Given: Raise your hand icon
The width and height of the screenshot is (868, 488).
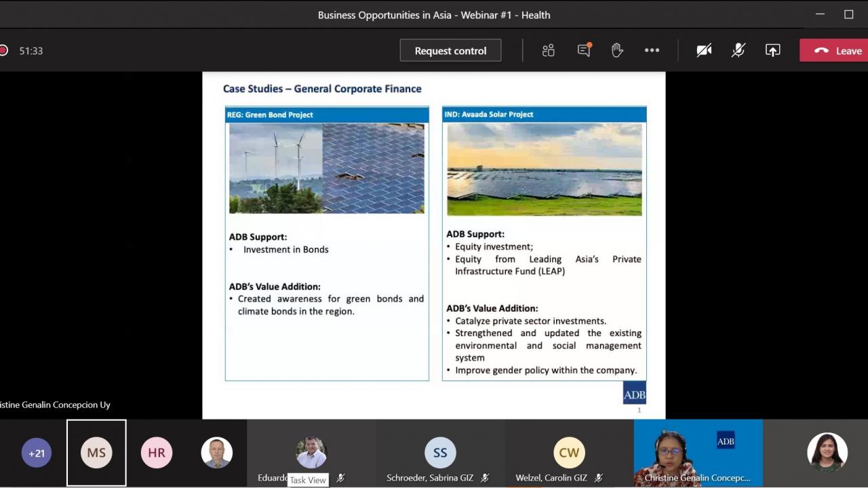Looking at the screenshot, I should click(x=617, y=50).
